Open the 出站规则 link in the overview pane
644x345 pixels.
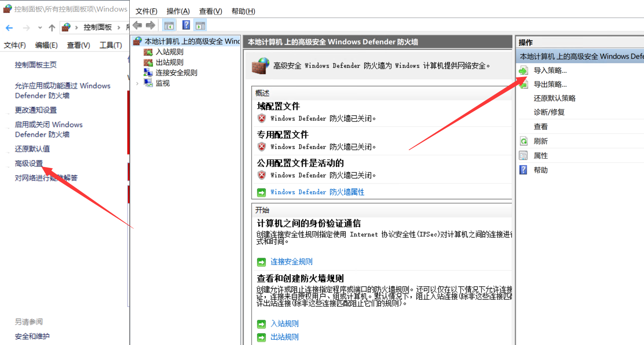tap(284, 337)
